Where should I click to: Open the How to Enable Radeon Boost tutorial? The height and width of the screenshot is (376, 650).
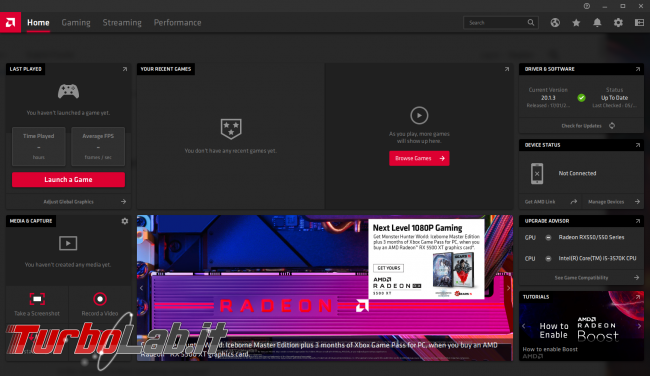581,326
